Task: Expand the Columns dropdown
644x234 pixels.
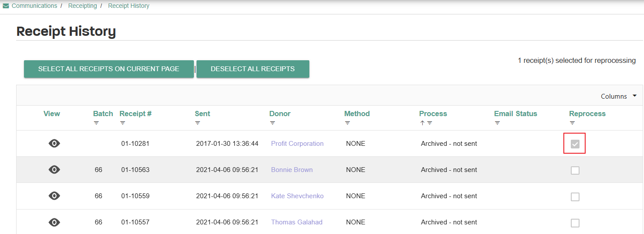Action: pyautogui.click(x=619, y=96)
